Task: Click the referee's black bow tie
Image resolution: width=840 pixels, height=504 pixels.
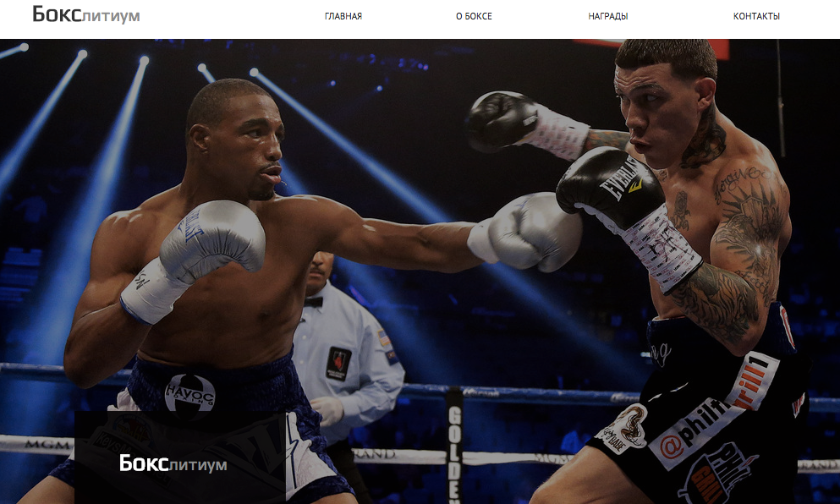Action: pos(313,302)
